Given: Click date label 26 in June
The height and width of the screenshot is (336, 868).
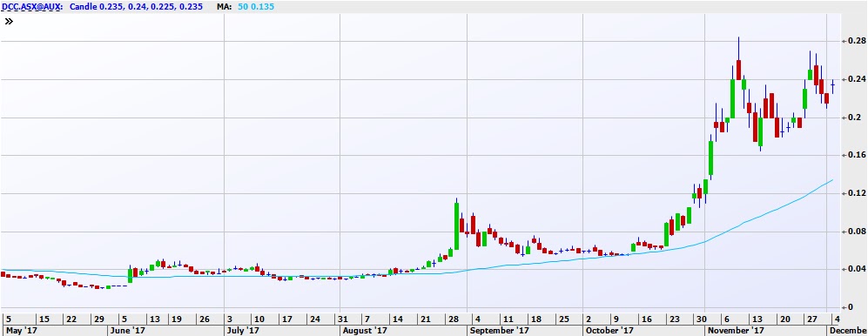Looking at the screenshot, I should pyautogui.click(x=205, y=319).
